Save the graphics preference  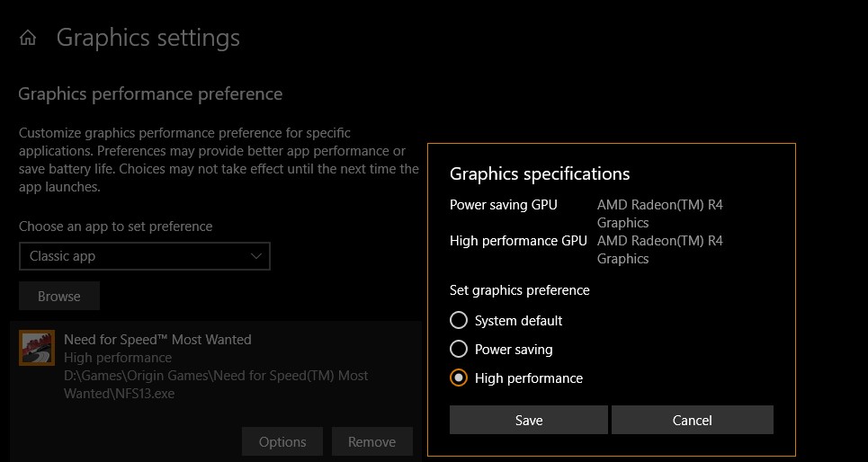(x=529, y=420)
